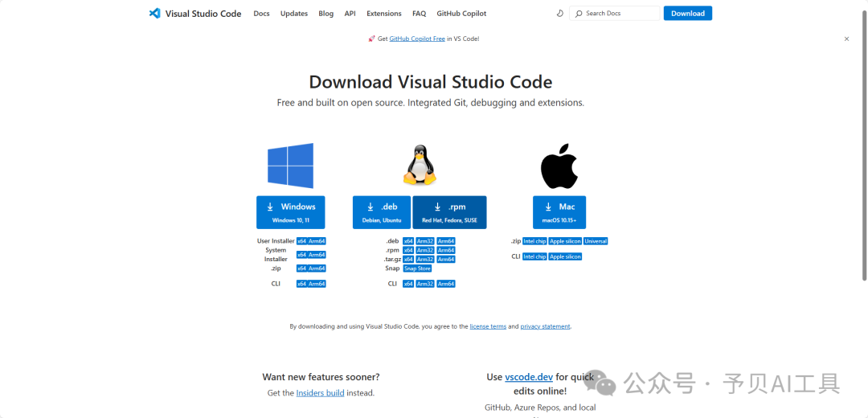Open the FAQ page
The width and height of the screenshot is (868, 418).
[419, 14]
